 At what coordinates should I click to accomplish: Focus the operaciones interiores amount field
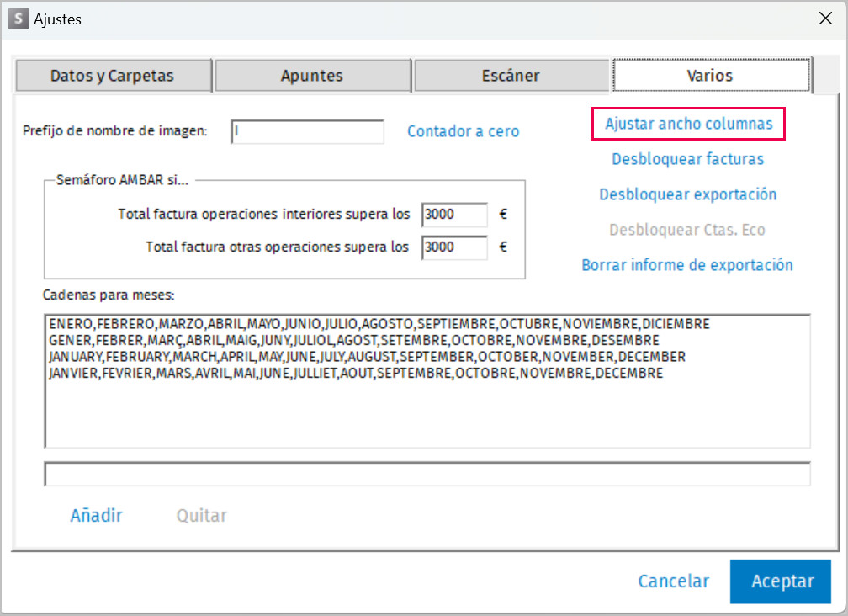pos(454,215)
